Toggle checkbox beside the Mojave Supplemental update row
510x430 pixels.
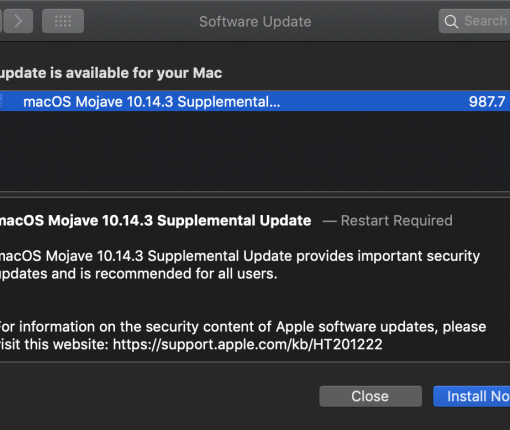(1, 101)
